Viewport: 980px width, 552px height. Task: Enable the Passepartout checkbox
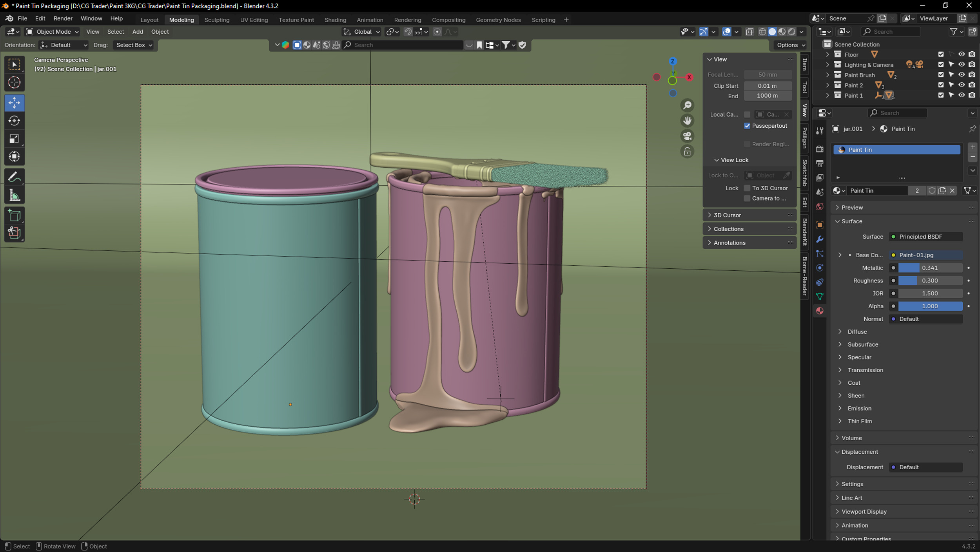(747, 126)
